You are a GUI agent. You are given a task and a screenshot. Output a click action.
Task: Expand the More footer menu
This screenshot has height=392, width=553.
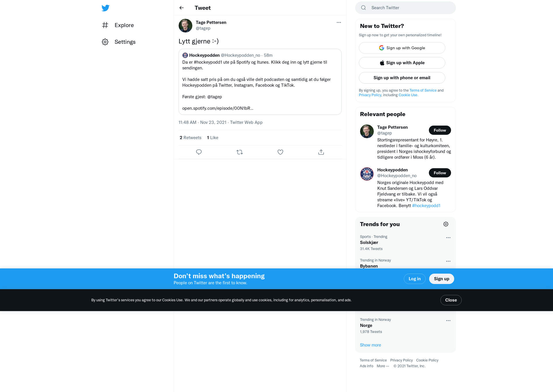(x=383, y=366)
